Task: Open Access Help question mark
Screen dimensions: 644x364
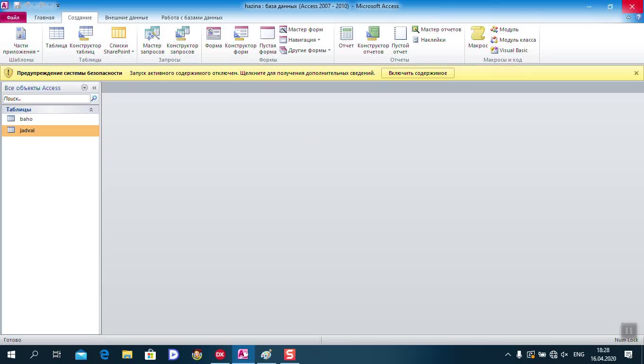Action: click(x=638, y=18)
